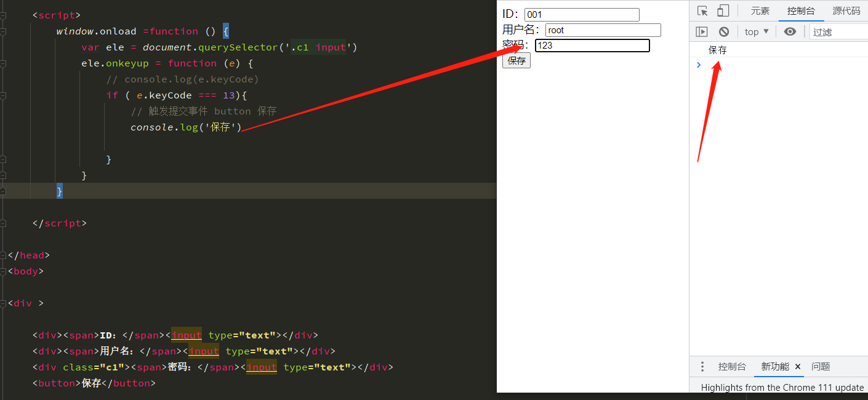This screenshot has width=868, height=400.
Task: Switch to the 源代码 (Sources) tab
Action: (x=846, y=10)
